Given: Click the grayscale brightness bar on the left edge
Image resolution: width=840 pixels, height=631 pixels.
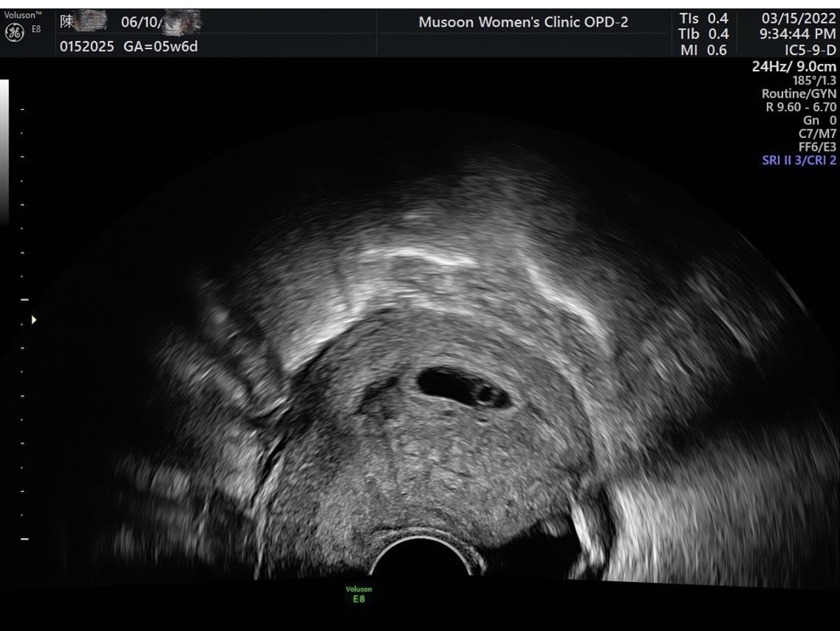Looking at the screenshot, I should point(4,152).
